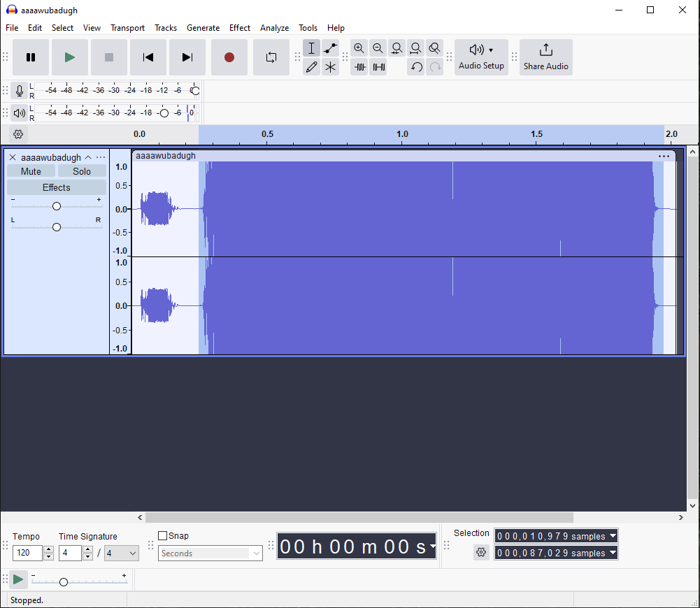Solo the aaaawubadugh track
The image size is (700, 608).
tap(82, 171)
